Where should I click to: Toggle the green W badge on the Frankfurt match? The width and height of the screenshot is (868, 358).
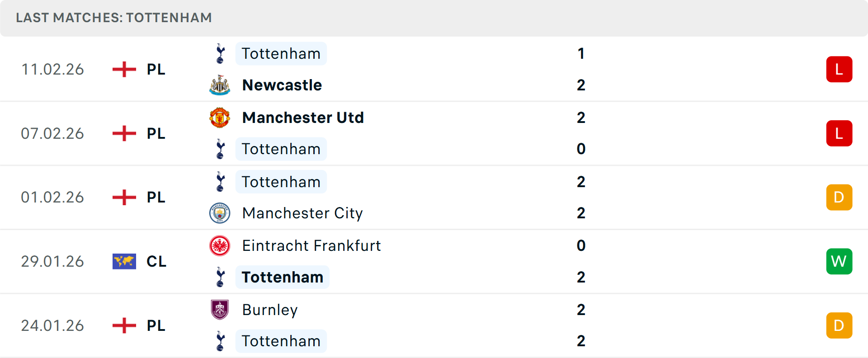[x=839, y=261]
